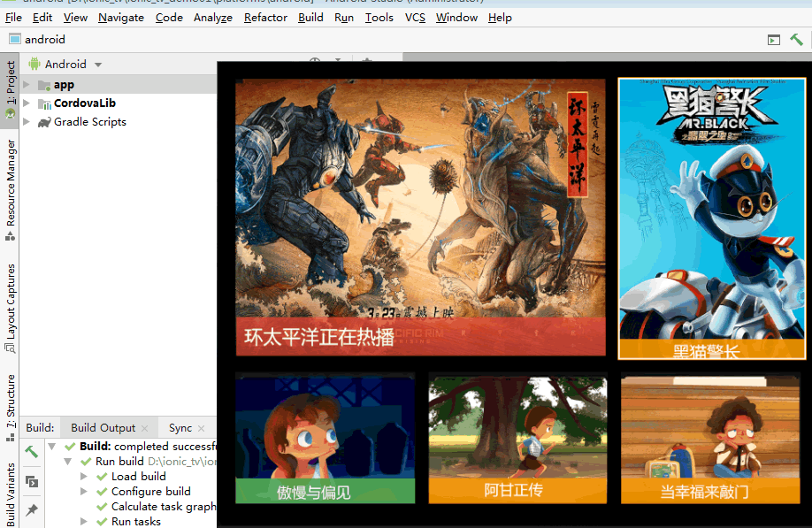The height and width of the screenshot is (528, 812).
Task: Close the Sync tab
Action: coord(201,429)
